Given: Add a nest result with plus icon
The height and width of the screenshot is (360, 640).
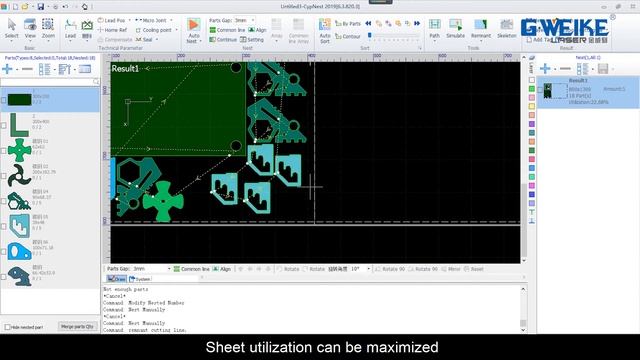Looking at the screenshot, I should 545,69.
